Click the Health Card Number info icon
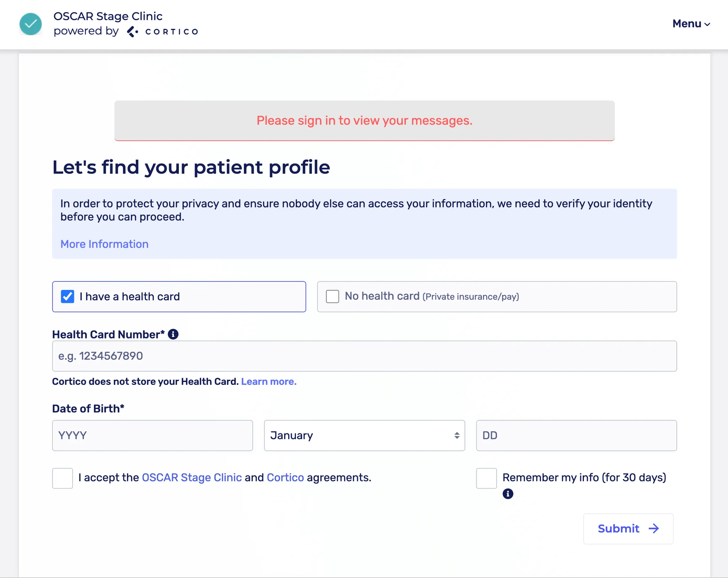728x578 pixels. pos(173,334)
